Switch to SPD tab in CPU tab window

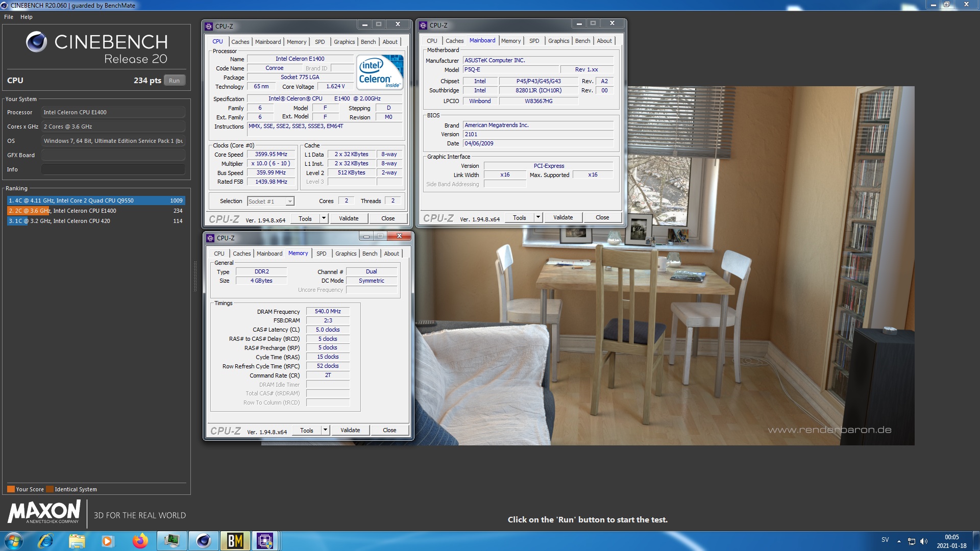point(320,42)
